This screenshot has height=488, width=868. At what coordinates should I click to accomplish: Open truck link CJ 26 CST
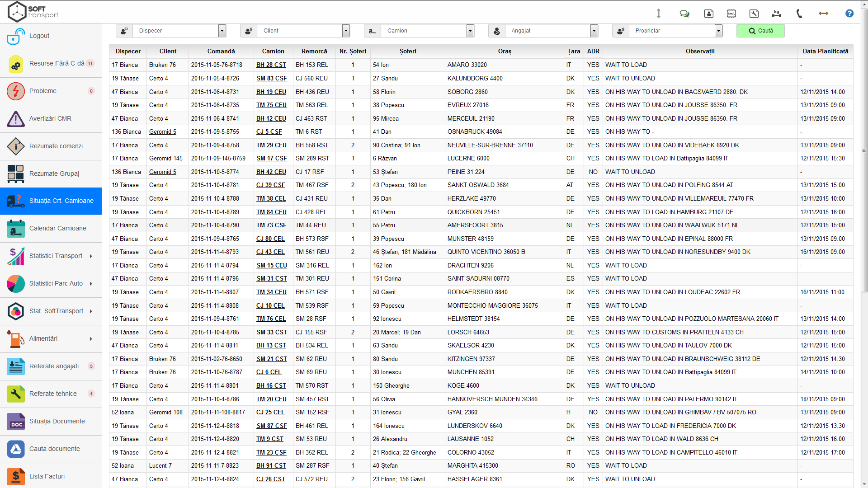pyautogui.click(x=270, y=479)
